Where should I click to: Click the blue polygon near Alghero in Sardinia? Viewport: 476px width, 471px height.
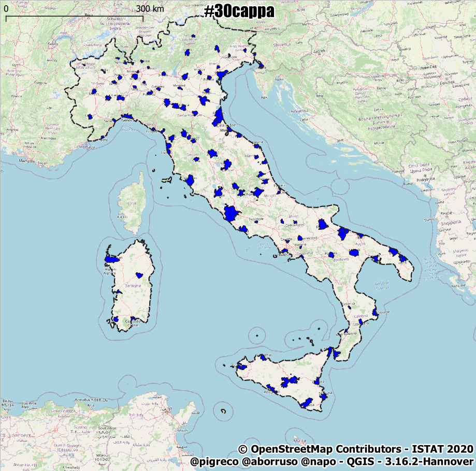pos(111,260)
